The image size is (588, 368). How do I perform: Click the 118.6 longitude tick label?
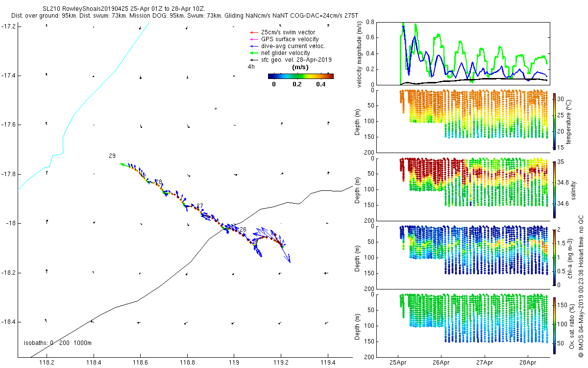tap(140, 364)
